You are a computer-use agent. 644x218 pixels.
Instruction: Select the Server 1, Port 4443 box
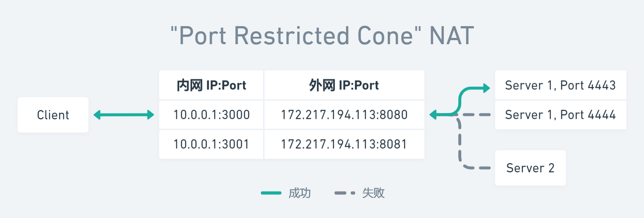point(560,85)
